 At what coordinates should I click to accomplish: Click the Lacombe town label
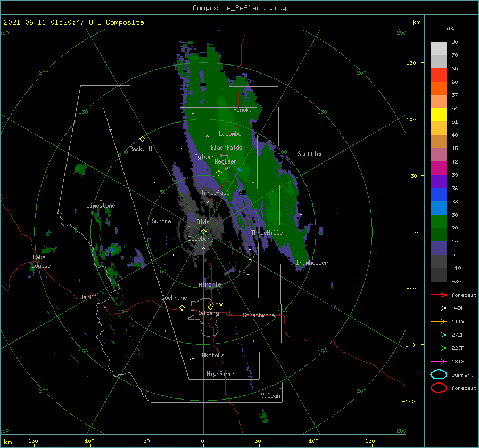coord(230,134)
